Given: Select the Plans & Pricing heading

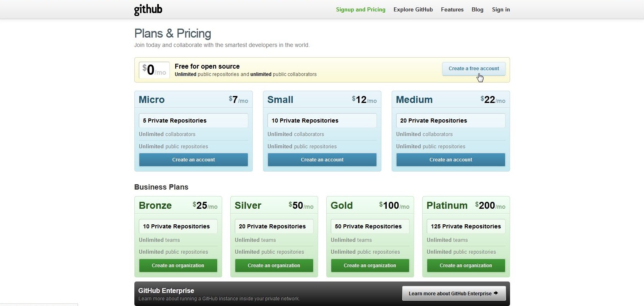Looking at the screenshot, I should pos(173,34).
